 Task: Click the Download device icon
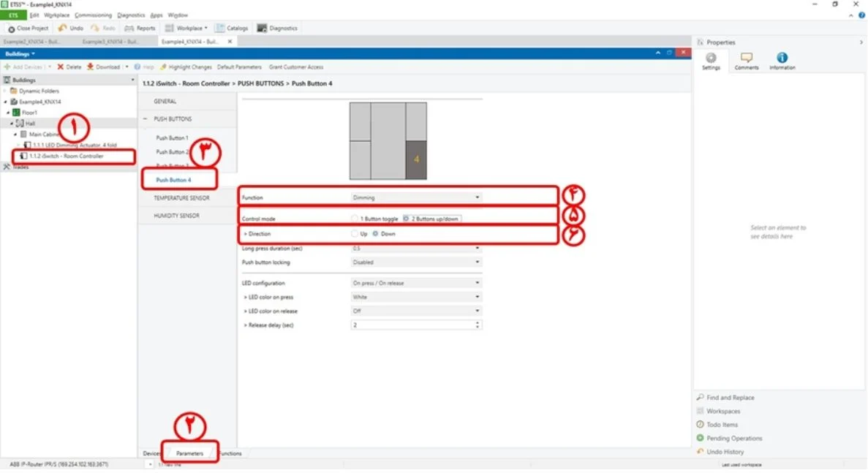point(90,67)
